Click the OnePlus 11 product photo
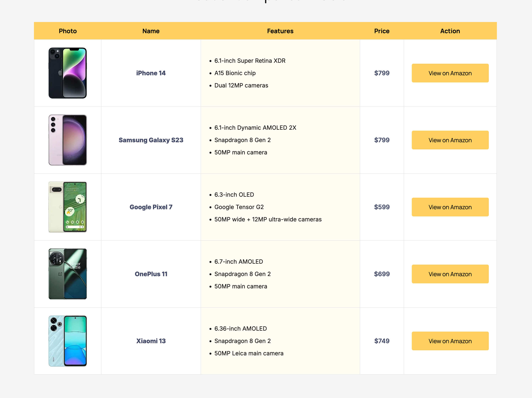 (x=68, y=274)
